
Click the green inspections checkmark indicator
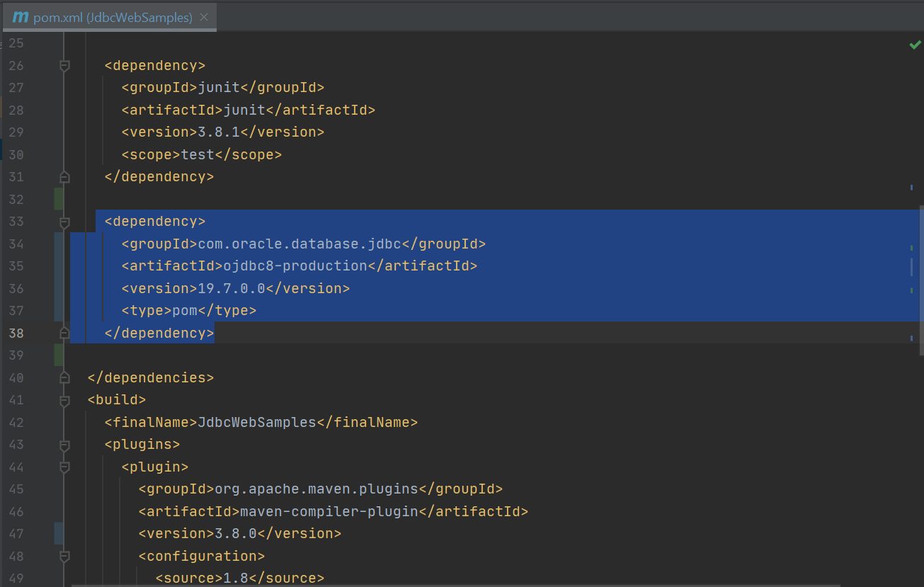(x=914, y=44)
